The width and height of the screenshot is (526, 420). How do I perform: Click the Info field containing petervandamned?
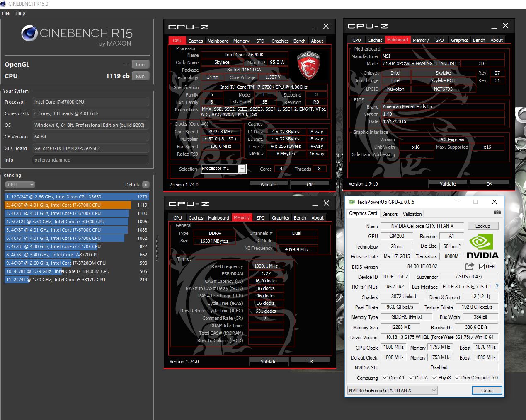(91, 160)
